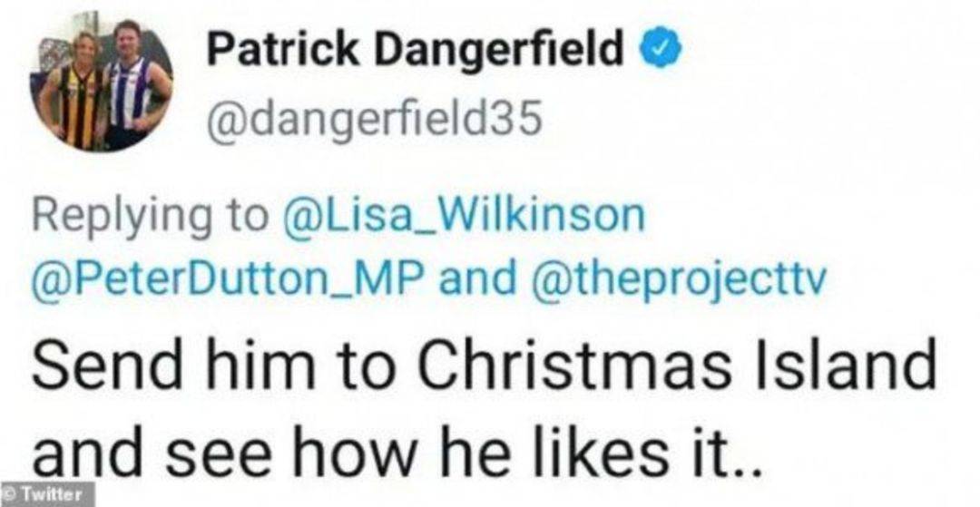Click the blue verified badge icon
The image size is (980, 507).
(x=660, y=51)
